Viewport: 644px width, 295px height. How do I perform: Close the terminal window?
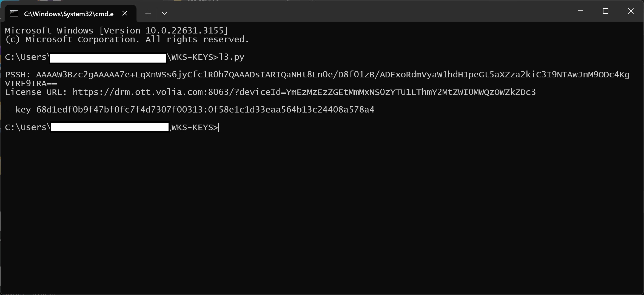coord(631,11)
